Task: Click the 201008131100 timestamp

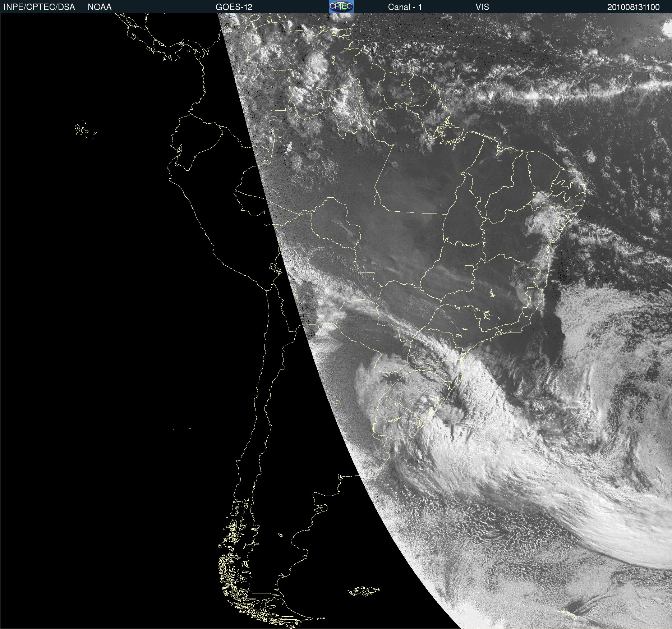Action: pos(633,7)
